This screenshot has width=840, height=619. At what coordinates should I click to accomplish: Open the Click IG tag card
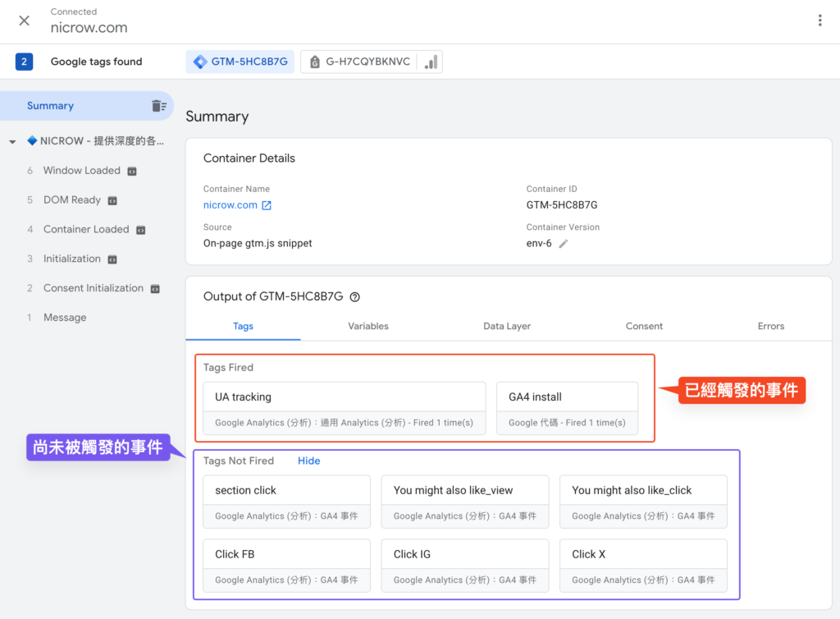coord(465,566)
